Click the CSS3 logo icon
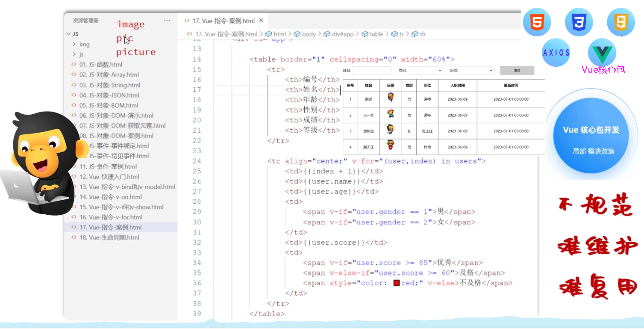 [579, 22]
